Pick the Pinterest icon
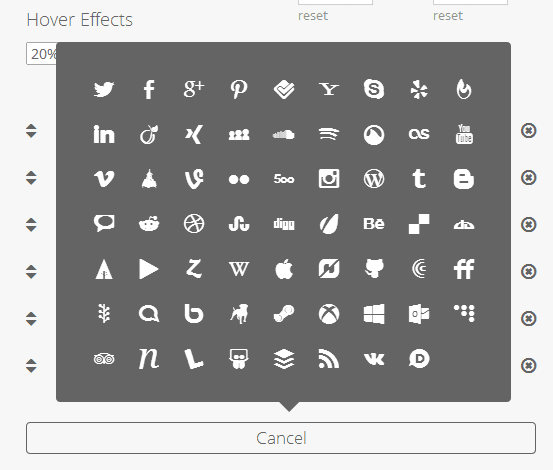This screenshot has width=553, height=470. pyautogui.click(x=239, y=89)
